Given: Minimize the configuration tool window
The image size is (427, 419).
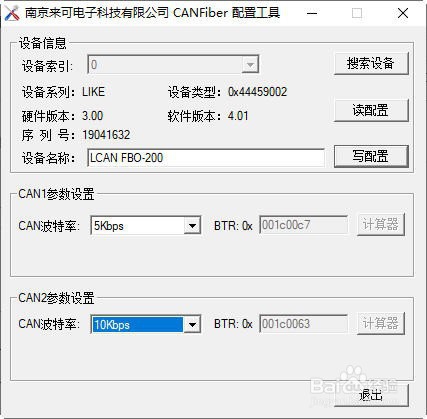Looking at the screenshot, I should pyautogui.click(x=312, y=13).
